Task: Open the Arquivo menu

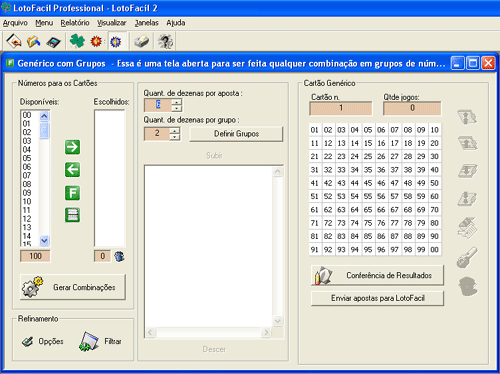Action: pyautogui.click(x=15, y=23)
